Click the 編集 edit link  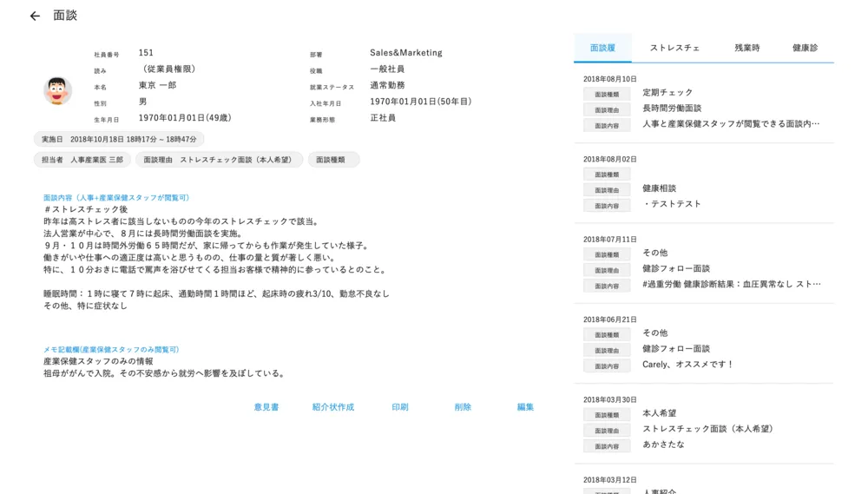point(525,407)
